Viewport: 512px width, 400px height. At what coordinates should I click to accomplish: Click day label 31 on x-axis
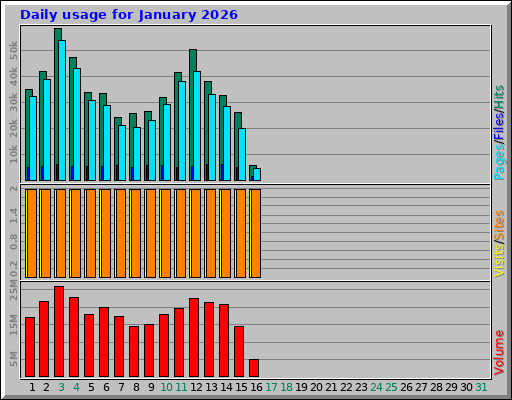click(481, 387)
